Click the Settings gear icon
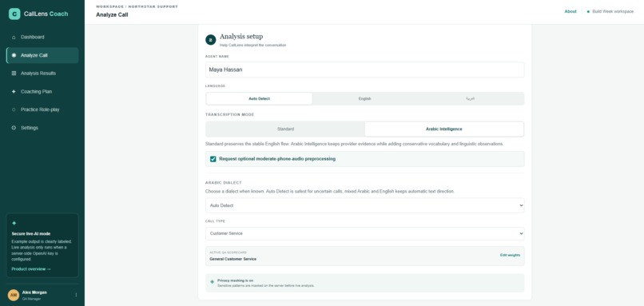644x306 pixels. 14,128
